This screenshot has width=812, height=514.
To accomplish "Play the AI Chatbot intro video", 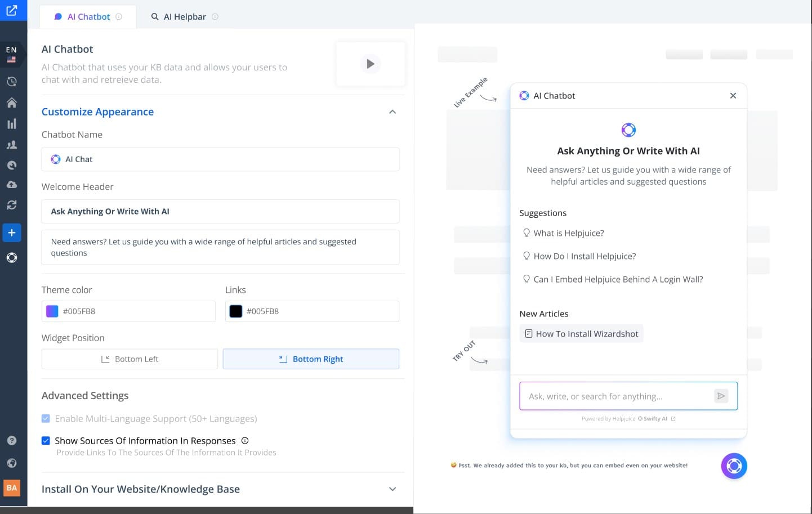I will [x=370, y=64].
